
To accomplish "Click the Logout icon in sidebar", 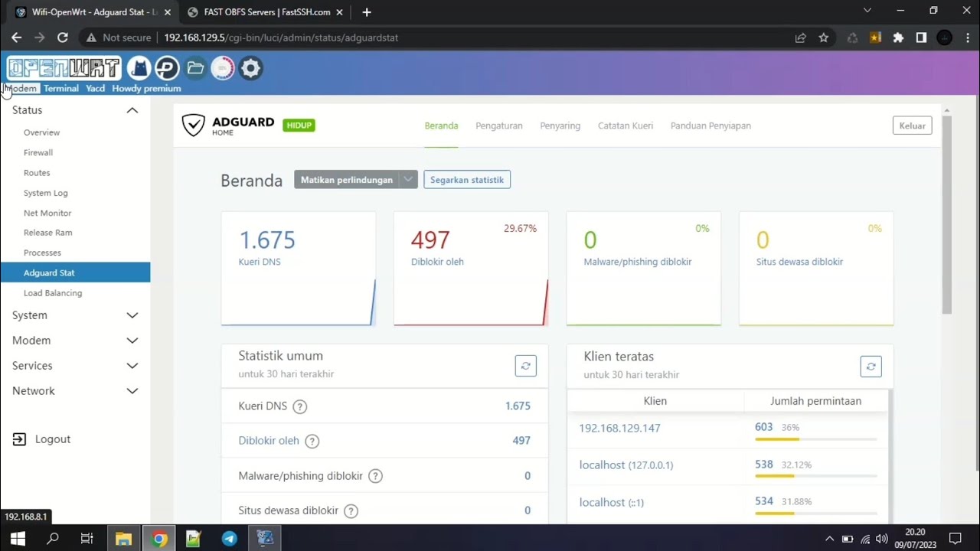I will tap(19, 439).
